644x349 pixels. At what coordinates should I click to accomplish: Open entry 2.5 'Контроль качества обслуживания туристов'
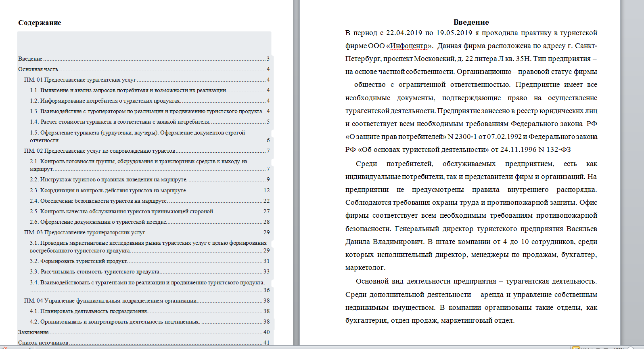[150, 212]
